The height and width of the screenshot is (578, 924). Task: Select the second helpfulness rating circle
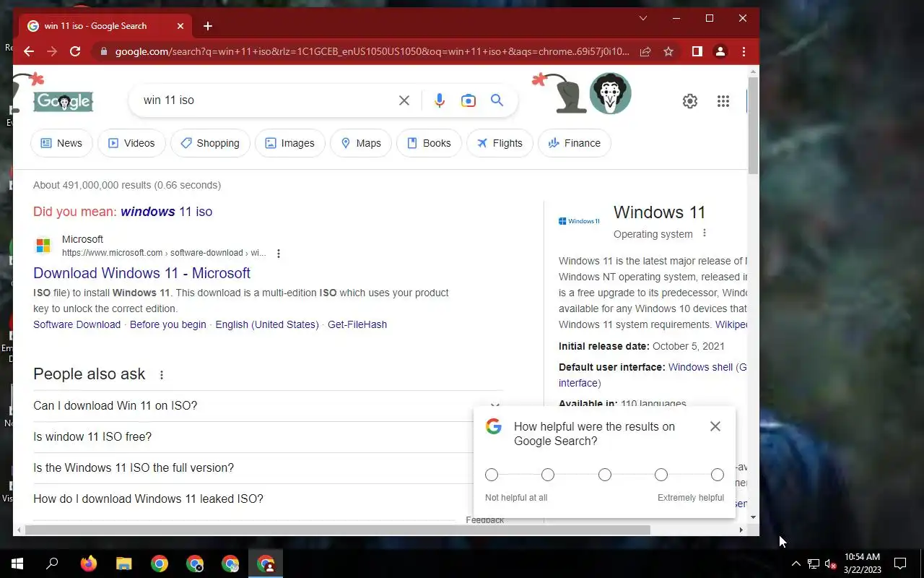point(548,475)
